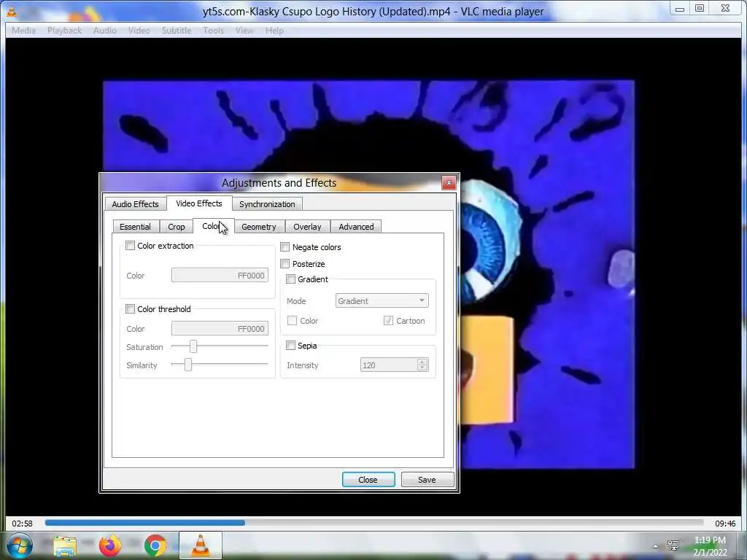Click the video seek bar progress track

374,522
